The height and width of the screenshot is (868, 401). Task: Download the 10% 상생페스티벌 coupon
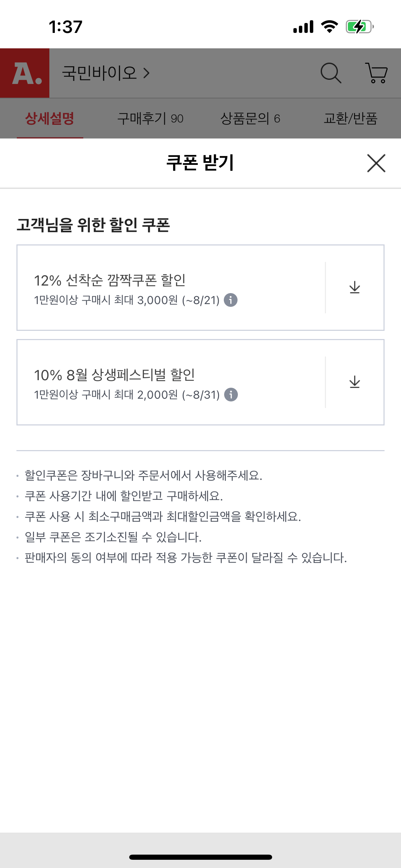click(355, 382)
